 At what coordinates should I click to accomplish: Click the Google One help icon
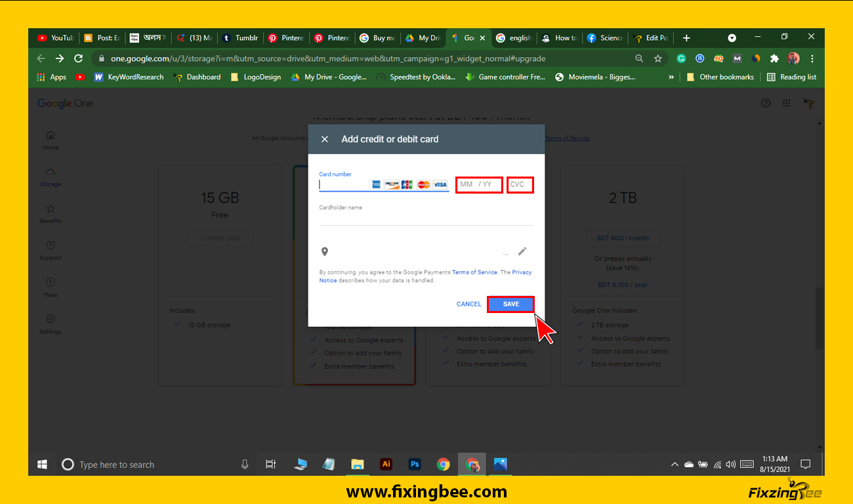click(765, 103)
